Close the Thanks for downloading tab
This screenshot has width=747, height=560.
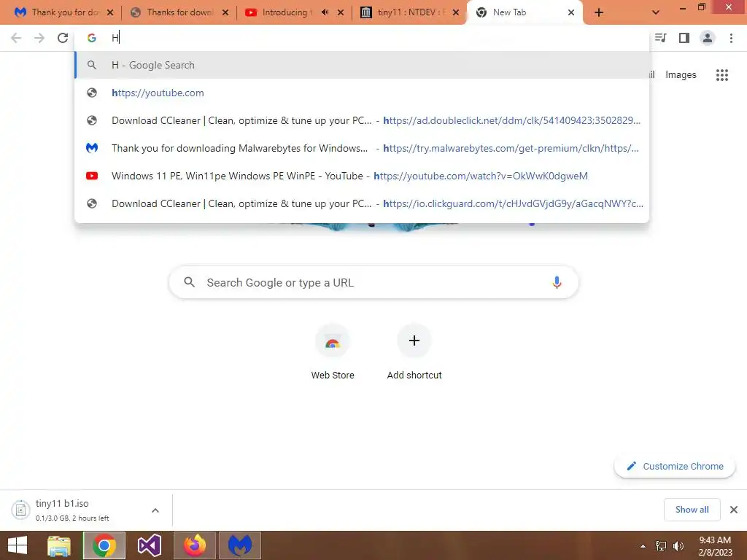click(225, 12)
